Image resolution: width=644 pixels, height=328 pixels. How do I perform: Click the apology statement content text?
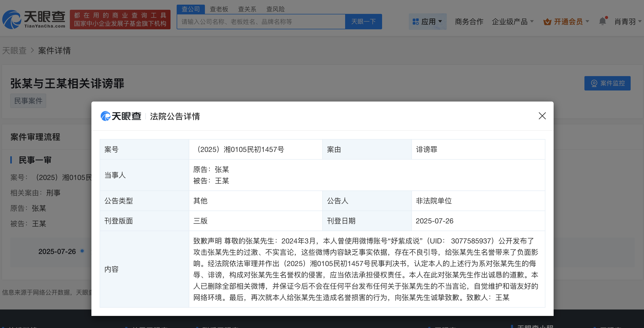[366, 269]
